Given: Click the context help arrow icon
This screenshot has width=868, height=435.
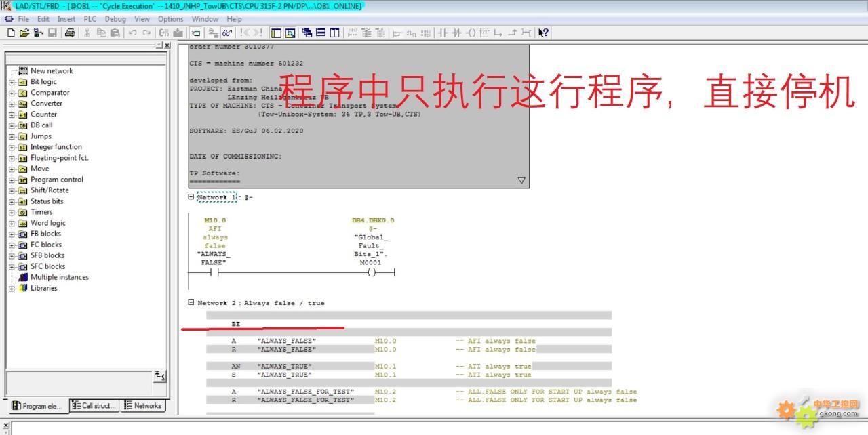Looking at the screenshot, I should click(543, 33).
